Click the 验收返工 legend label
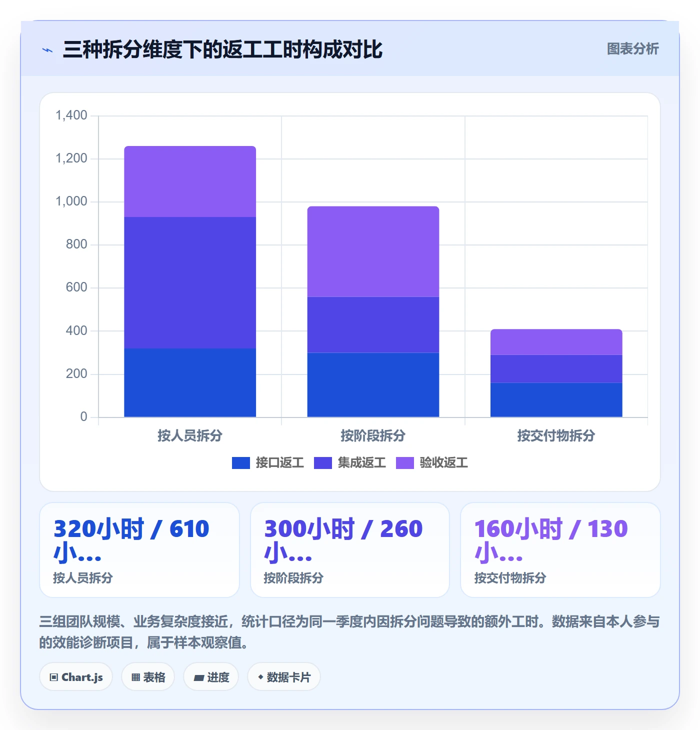Image resolution: width=700 pixels, height=730 pixels. (443, 463)
